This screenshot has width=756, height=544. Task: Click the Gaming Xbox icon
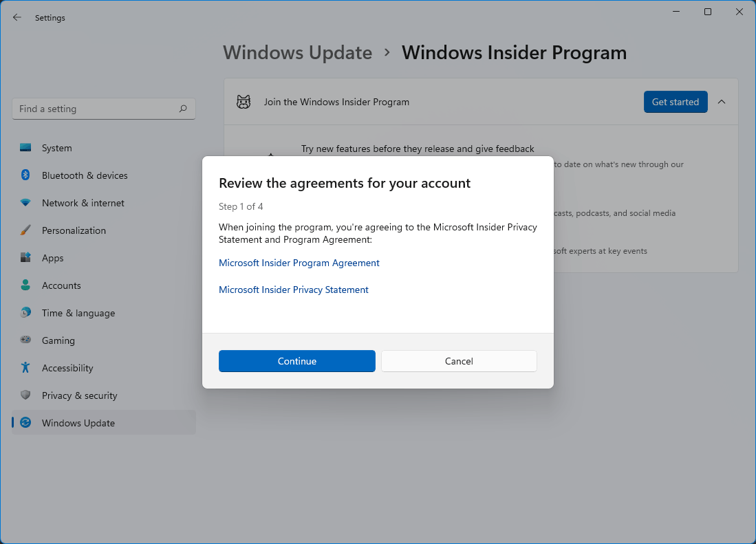click(26, 340)
